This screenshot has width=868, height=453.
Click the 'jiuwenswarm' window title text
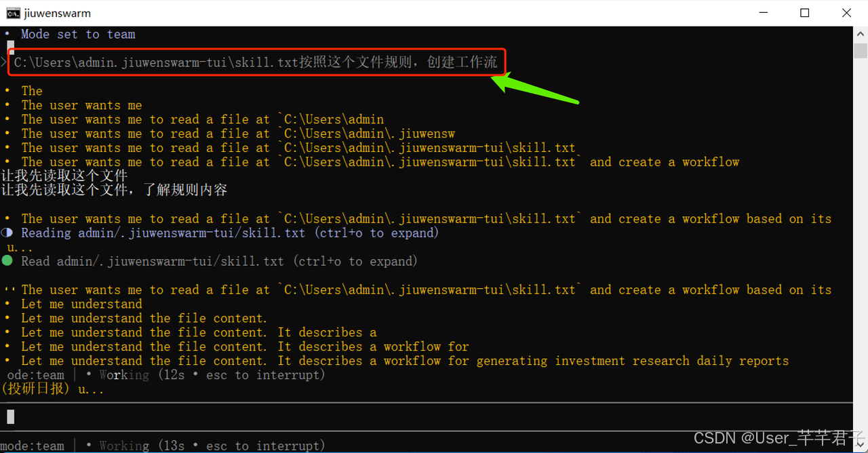coord(57,13)
